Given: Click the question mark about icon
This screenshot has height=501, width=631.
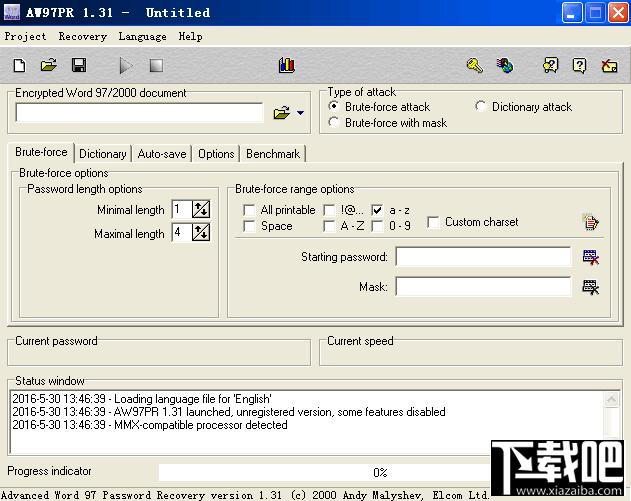Looking at the screenshot, I should [x=579, y=65].
